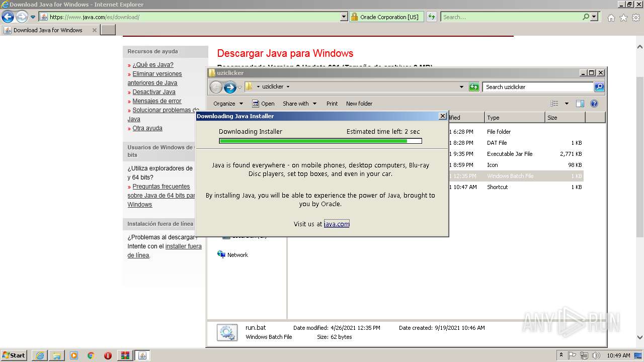
Task: Click the Oracle Corporation security lock badge
Action: pos(386,17)
